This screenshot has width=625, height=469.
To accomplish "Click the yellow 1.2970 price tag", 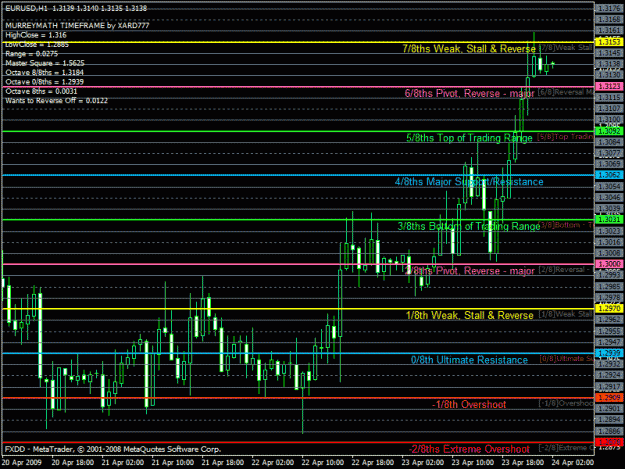I will click(609, 309).
